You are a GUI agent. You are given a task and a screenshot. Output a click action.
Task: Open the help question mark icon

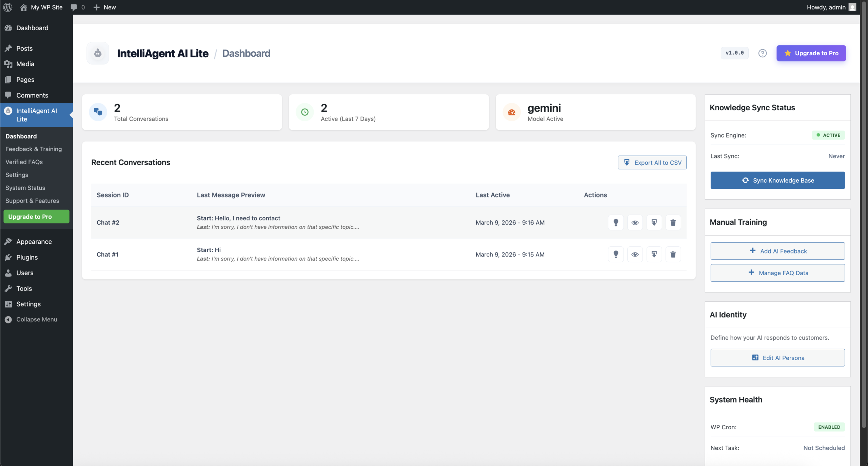[762, 53]
